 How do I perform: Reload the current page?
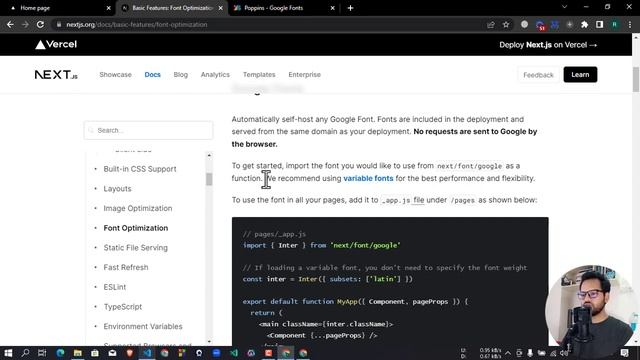click(x=40, y=24)
